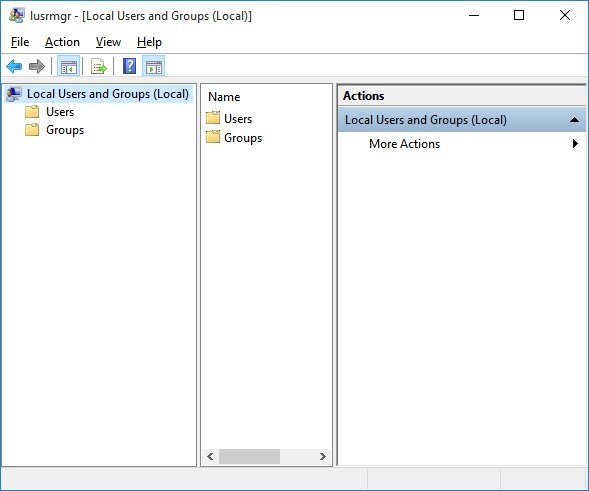Select Users in the left console tree

tap(60, 112)
